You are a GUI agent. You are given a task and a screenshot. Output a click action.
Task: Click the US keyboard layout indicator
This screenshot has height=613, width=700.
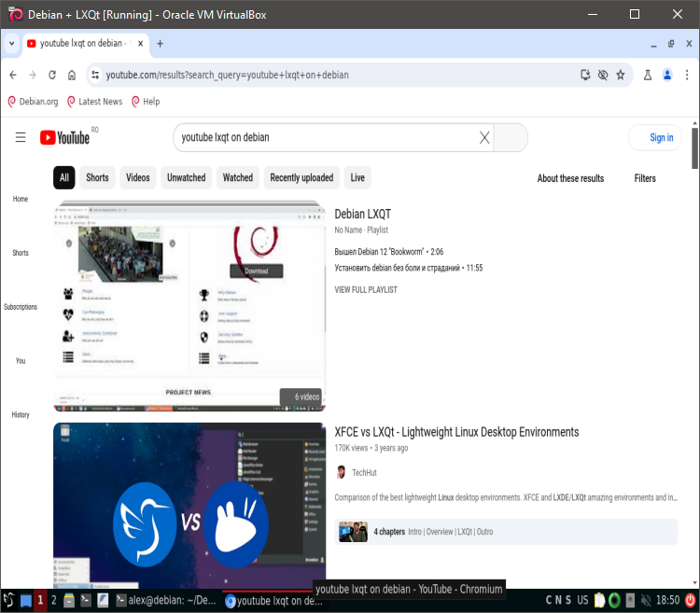pos(582,601)
